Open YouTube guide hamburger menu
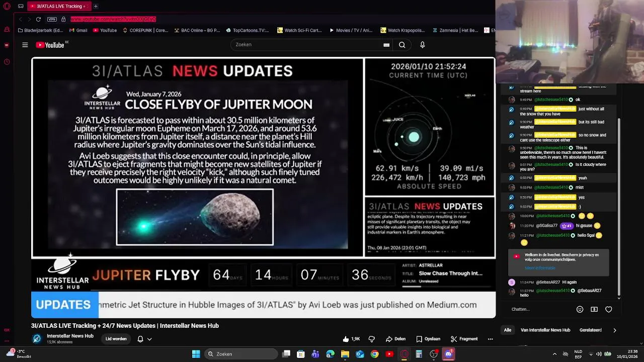 (25, 45)
